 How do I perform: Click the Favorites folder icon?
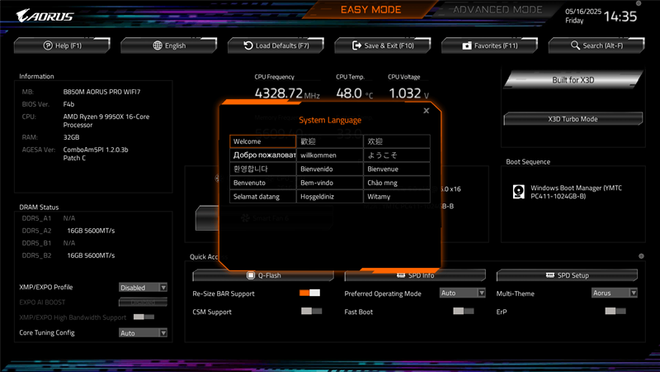[467, 45]
